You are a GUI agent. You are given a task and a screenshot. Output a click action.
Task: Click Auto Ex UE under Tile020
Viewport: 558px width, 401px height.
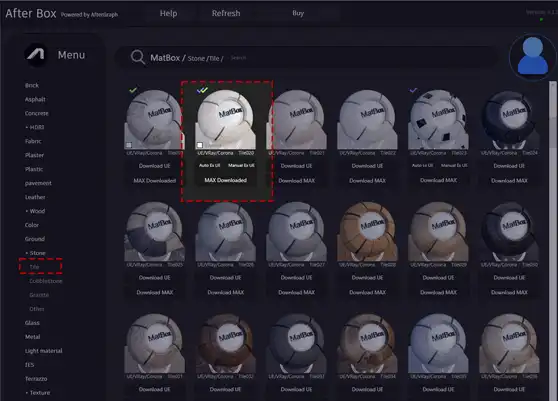click(210, 165)
